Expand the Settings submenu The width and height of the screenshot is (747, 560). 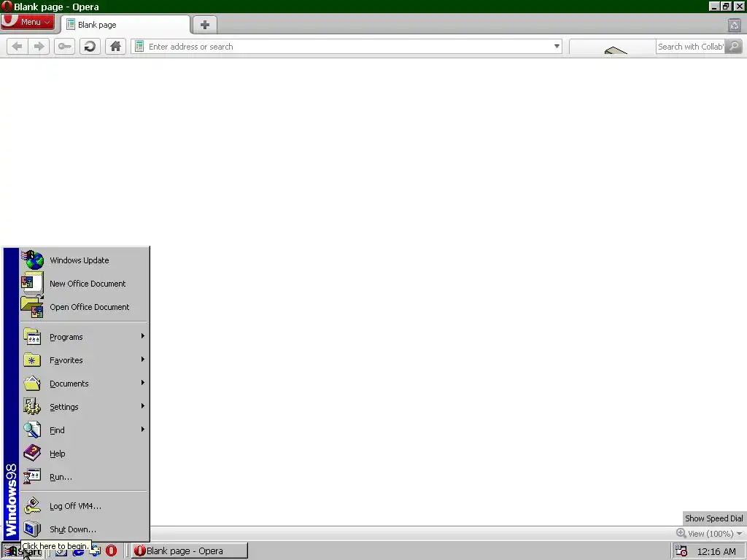pos(85,407)
